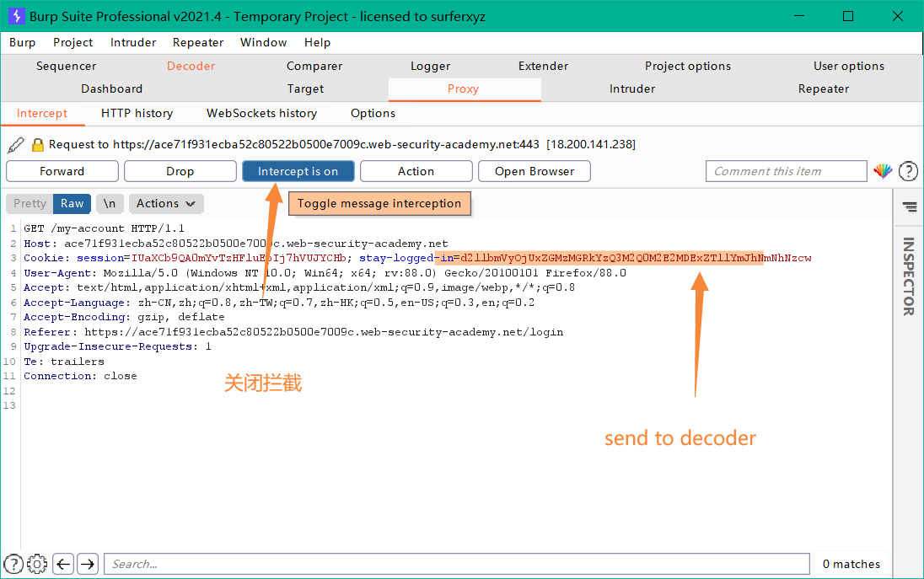924x579 pixels.
Task: Open the WebSockets history sub-tab
Action: [261, 113]
